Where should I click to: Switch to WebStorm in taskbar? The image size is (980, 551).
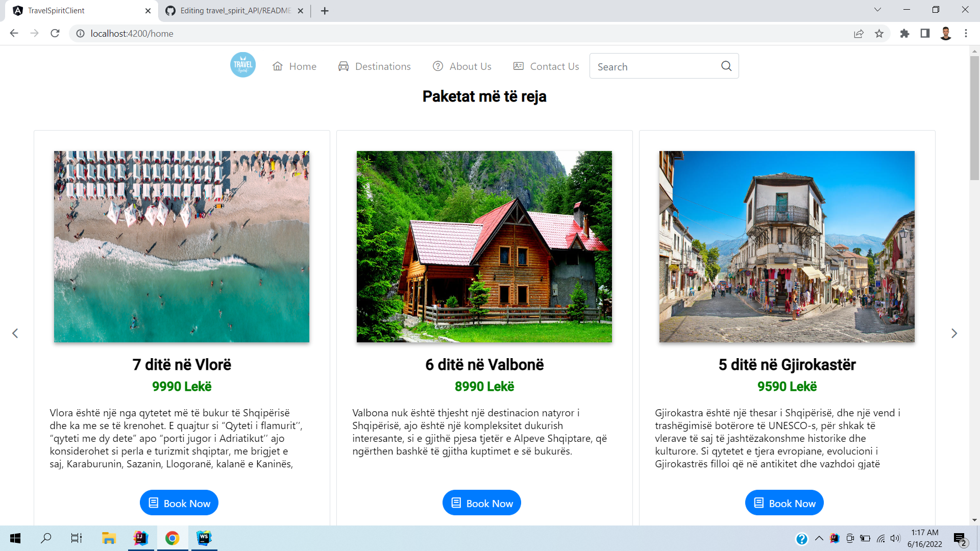coord(204,538)
